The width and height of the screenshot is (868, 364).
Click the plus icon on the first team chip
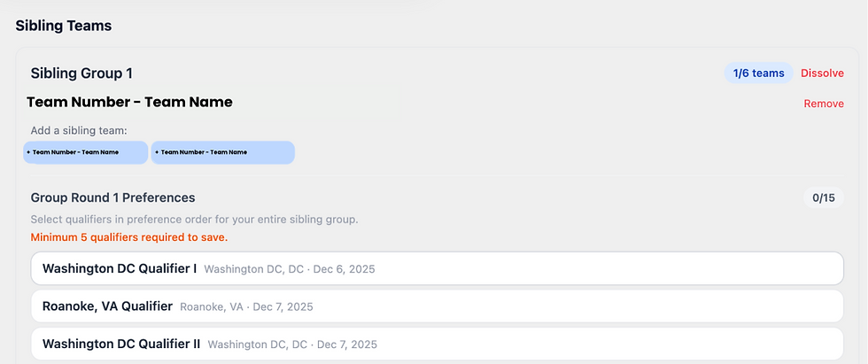click(28, 152)
